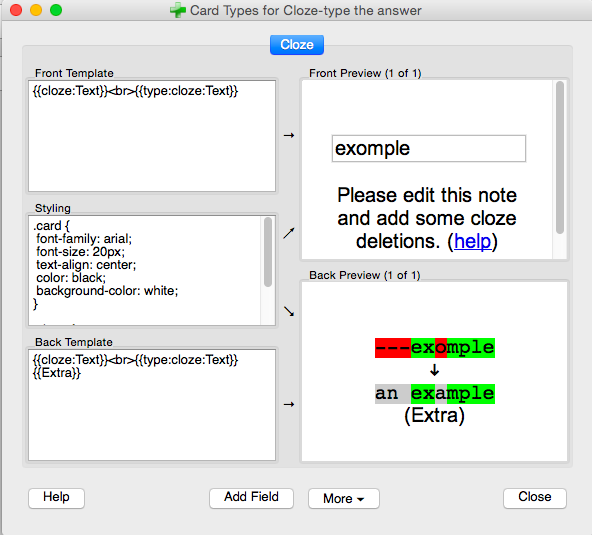The image size is (592, 535).
Task: Click the green plus icon in title bar
Action: click(177, 11)
